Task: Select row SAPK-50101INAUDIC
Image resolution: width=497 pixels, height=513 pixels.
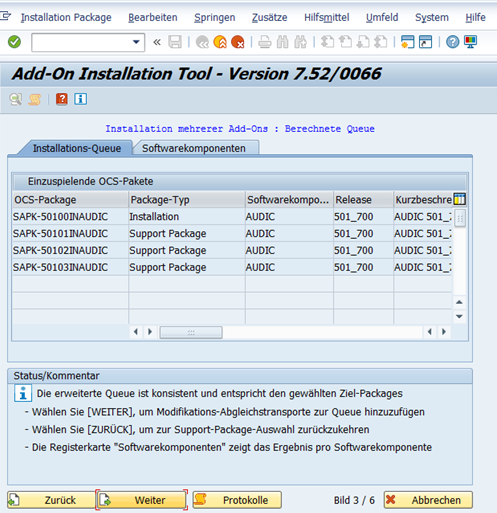Action: (232, 233)
